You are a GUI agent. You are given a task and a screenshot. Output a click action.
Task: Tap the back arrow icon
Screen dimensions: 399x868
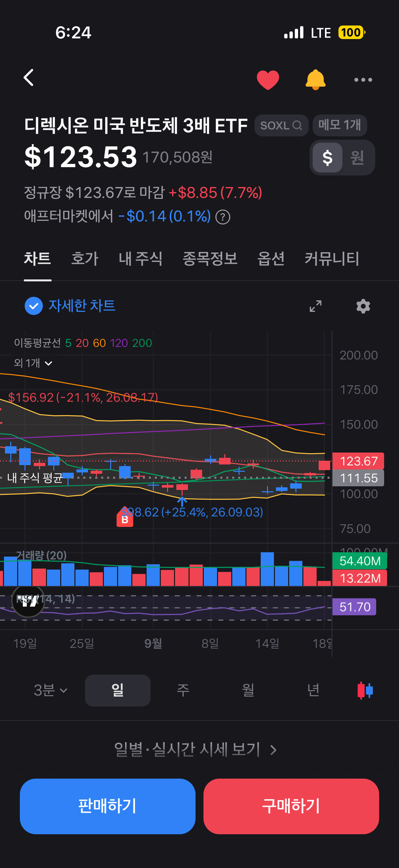coord(29,78)
